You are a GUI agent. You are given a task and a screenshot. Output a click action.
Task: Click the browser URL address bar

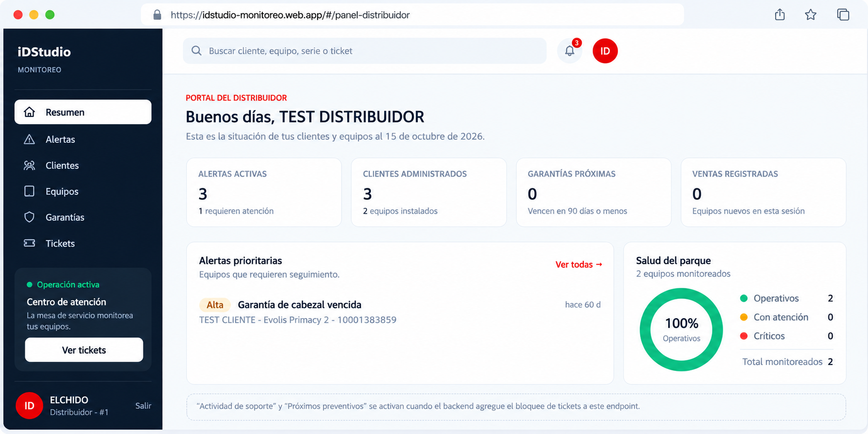pos(412,15)
